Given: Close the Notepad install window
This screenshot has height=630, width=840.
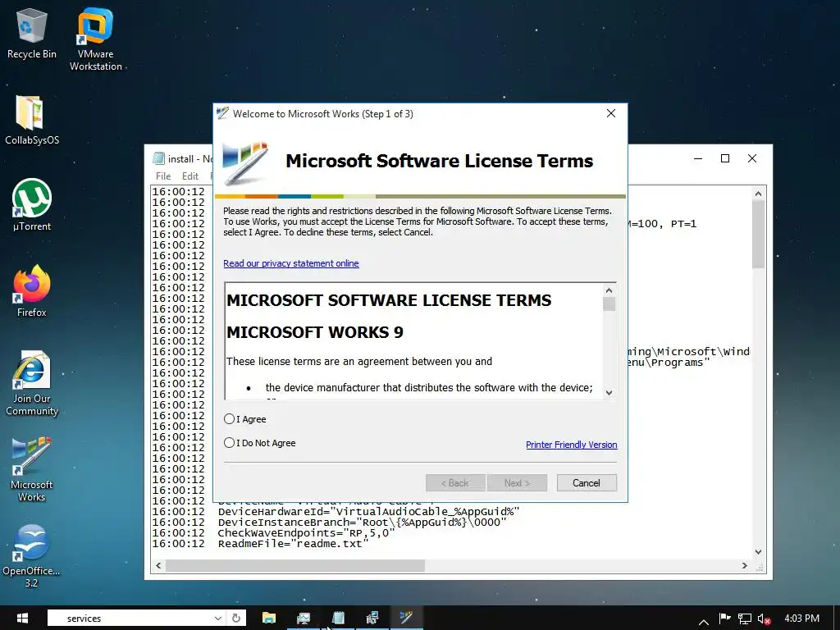Looking at the screenshot, I should (752, 158).
